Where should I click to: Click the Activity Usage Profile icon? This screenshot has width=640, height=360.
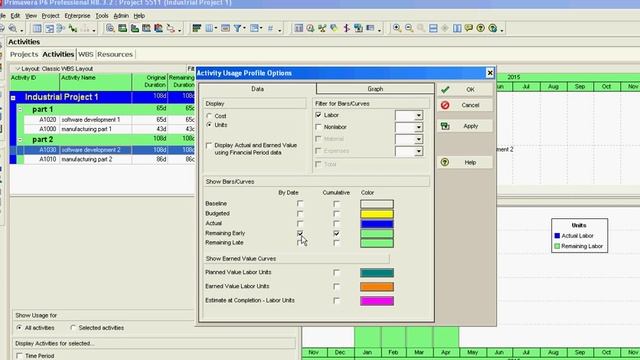click(x=147, y=28)
